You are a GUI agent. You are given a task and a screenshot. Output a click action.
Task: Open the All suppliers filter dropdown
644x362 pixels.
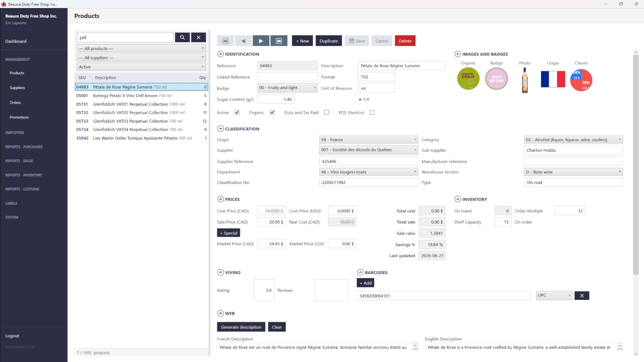(141, 57)
